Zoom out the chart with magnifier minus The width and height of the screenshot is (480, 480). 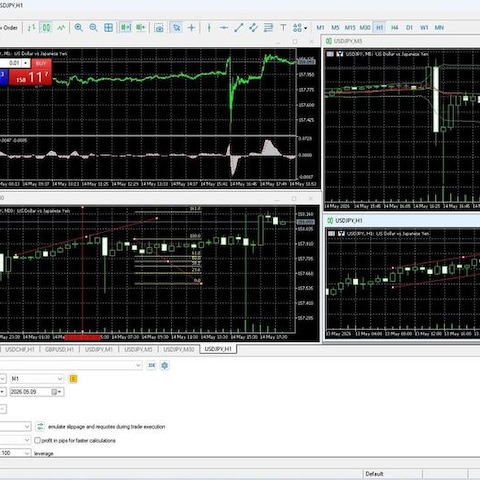[x=93, y=28]
